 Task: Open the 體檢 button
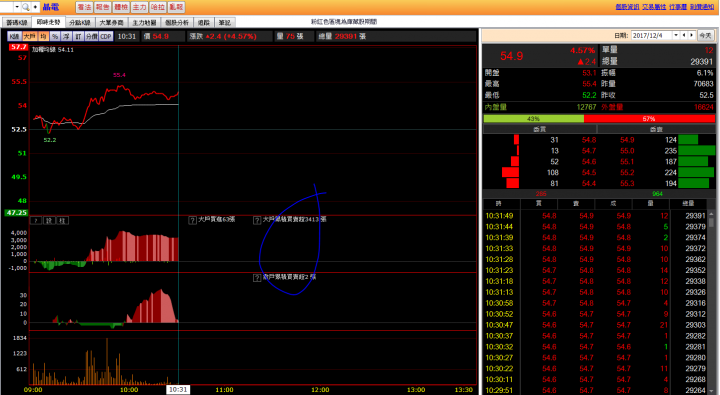tap(121, 7)
